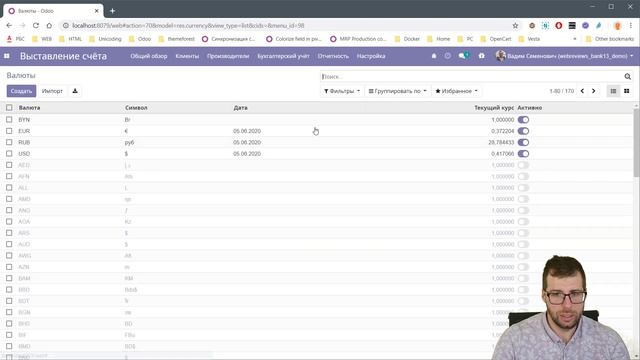Open the EUR currency row

pos(317,131)
